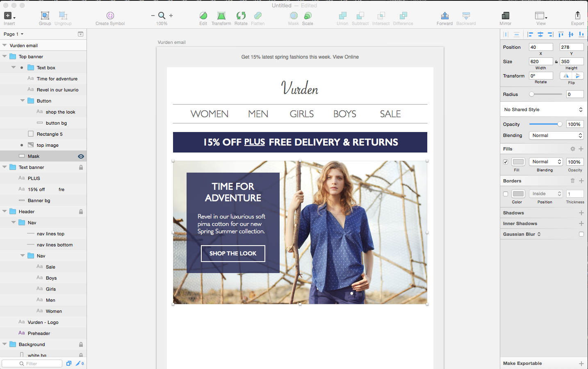Click the Create Symbol icon
Image resolution: width=588 pixels, height=369 pixels.
point(110,16)
